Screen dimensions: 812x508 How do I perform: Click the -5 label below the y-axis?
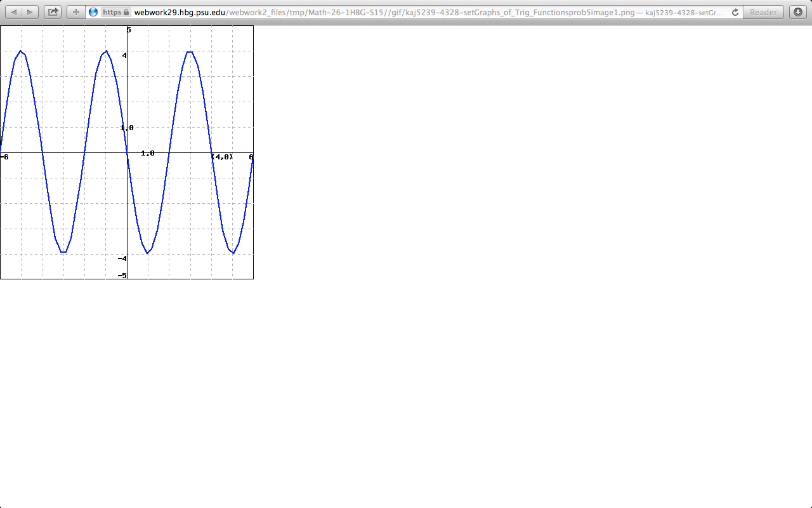pyautogui.click(x=121, y=275)
